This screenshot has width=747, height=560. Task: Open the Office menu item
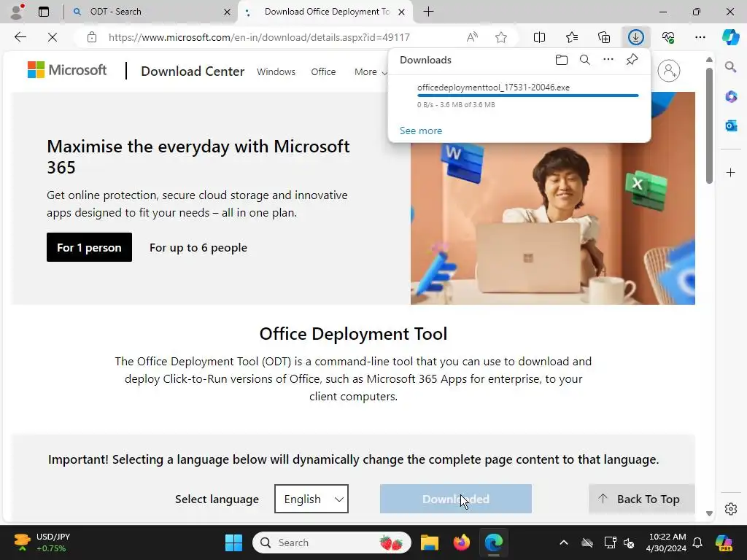click(x=323, y=72)
